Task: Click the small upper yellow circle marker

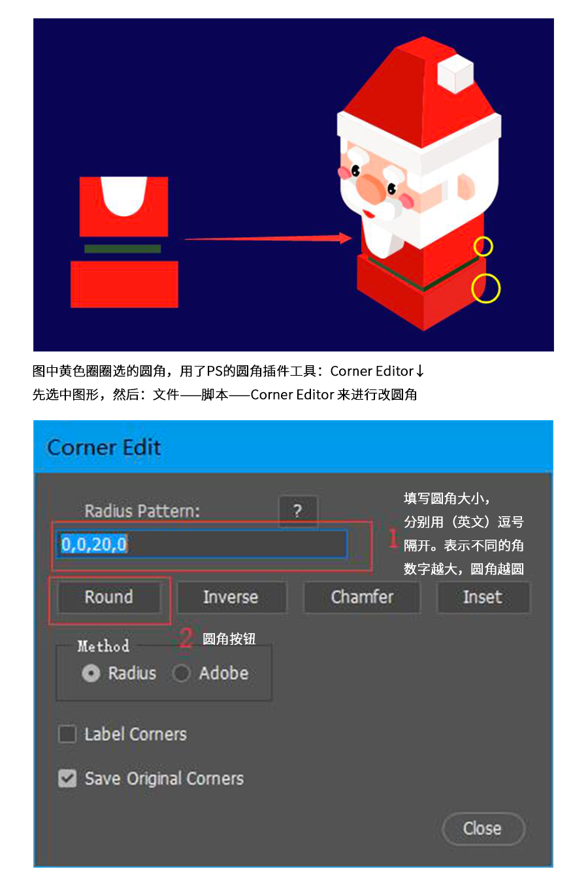Action: click(483, 246)
